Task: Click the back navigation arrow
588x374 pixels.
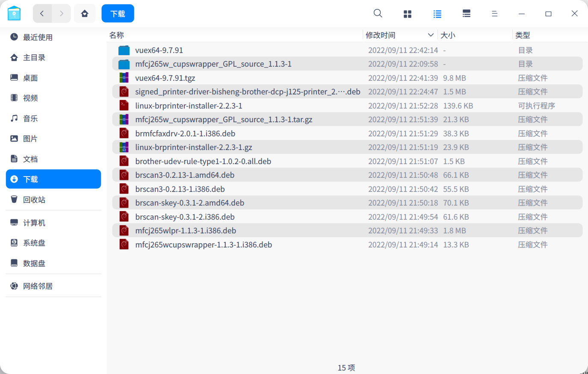Action: coord(42,13)
